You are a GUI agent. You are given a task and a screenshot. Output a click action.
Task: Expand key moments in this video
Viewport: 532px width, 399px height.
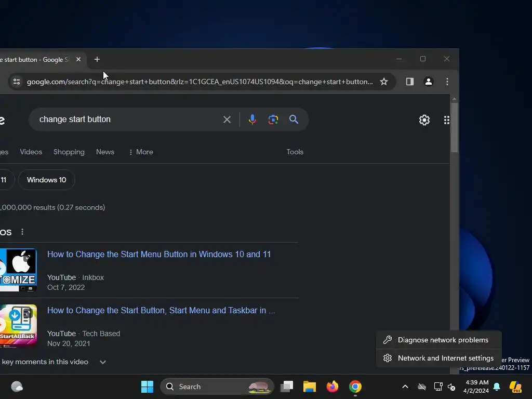pos(103,362)
